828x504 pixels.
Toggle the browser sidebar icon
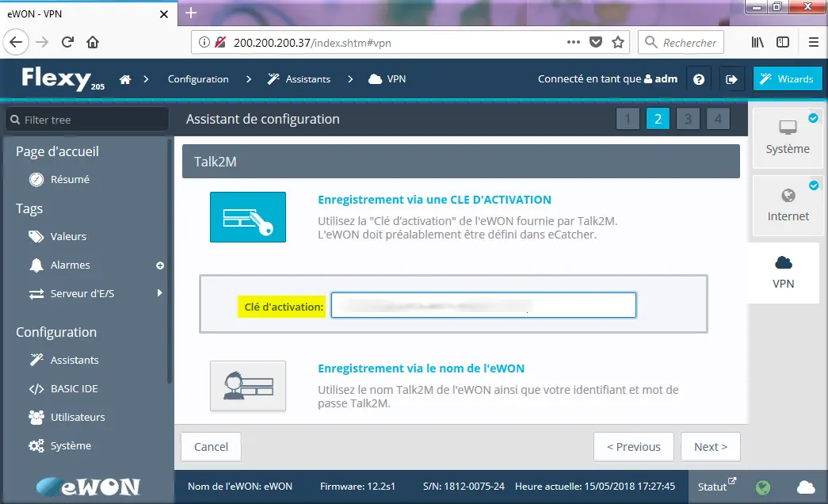tap(783, 42)
